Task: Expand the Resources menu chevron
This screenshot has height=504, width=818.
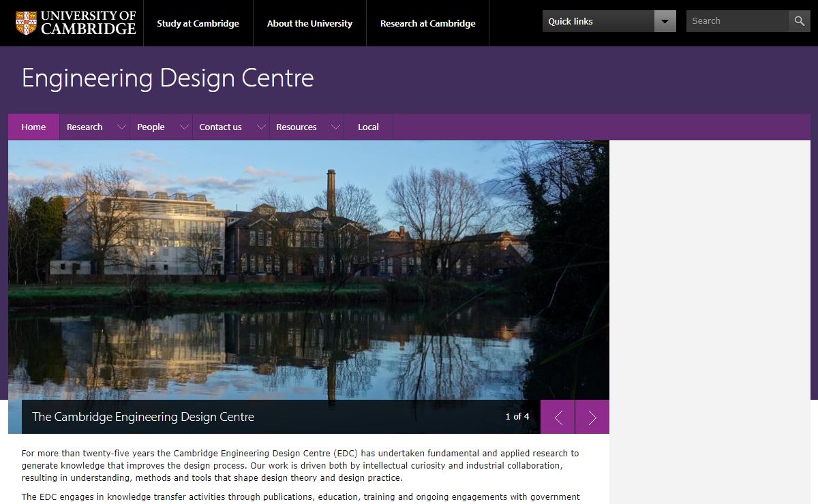Action: pyautogui.click(x=335, y=127)
